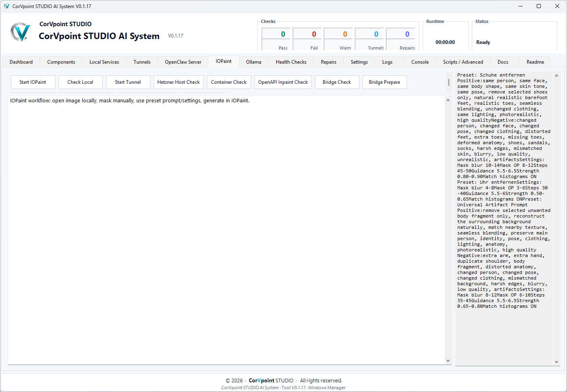Image resolution: width=567 pixels, height=392 pixels.
Task: Click the Bridge Prepare button
Action: (385, 82)
